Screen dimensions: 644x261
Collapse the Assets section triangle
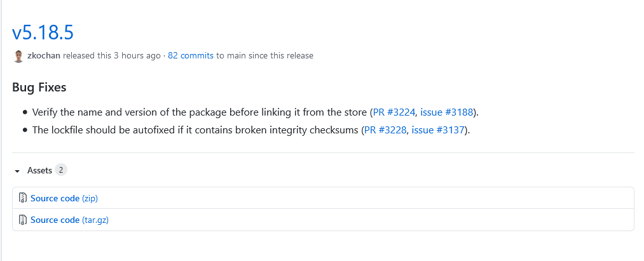(17, 171)
